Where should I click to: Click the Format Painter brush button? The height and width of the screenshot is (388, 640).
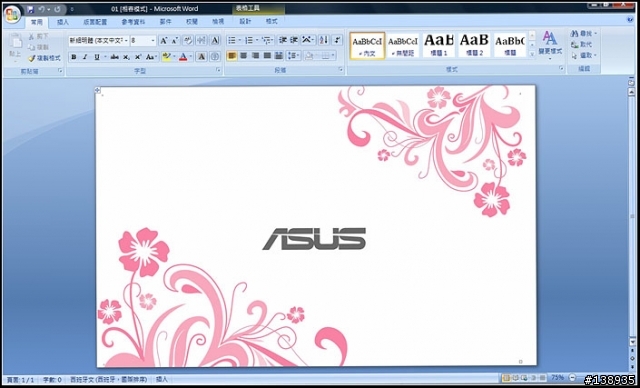pos(44,58)
